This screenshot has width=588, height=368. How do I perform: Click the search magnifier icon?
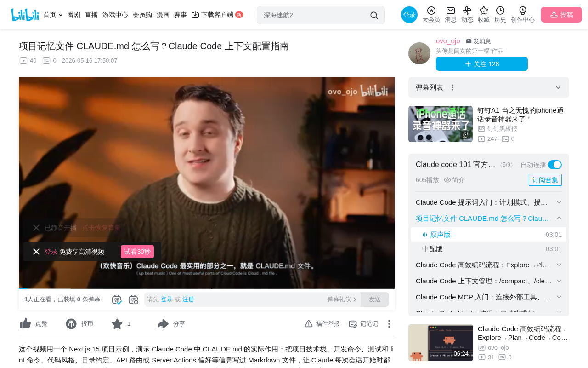(x=374, y=15)
